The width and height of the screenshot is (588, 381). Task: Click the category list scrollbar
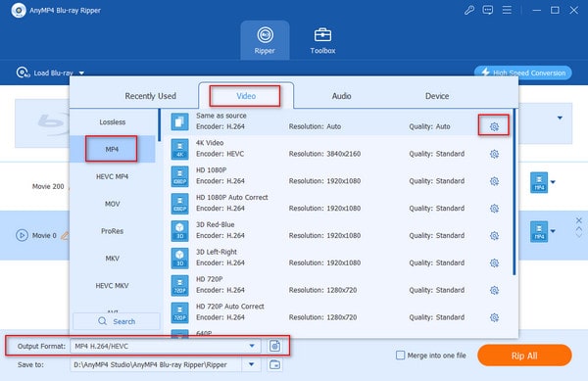160,125
